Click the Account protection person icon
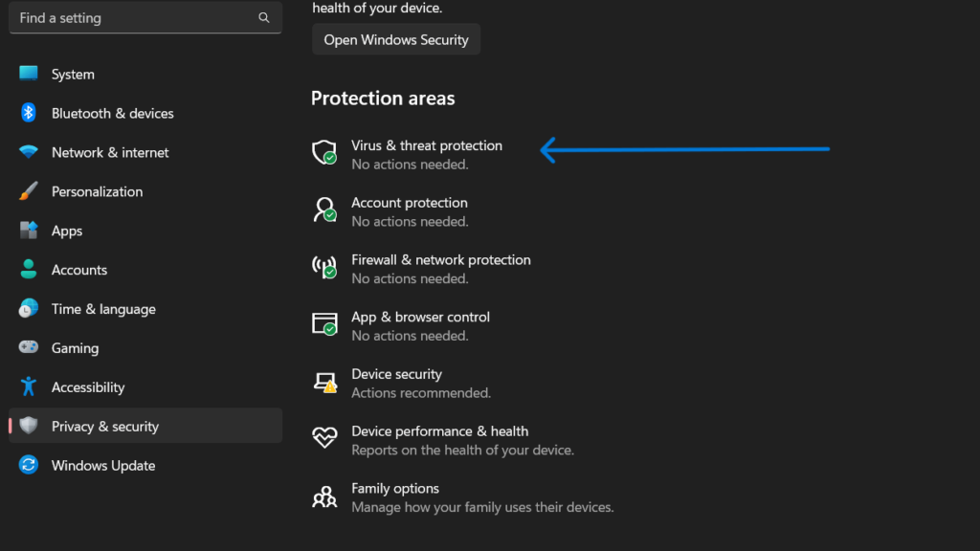 [325, 210]
